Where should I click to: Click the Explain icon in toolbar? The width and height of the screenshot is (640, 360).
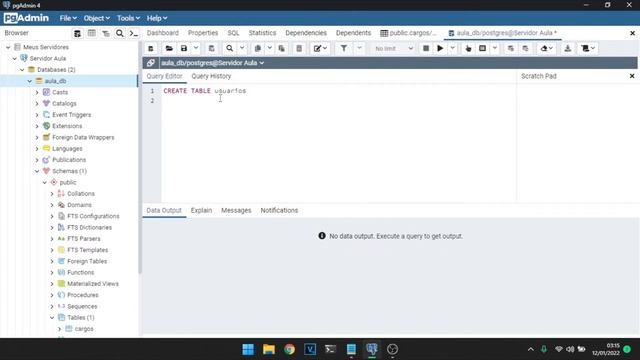coord(468,49)
